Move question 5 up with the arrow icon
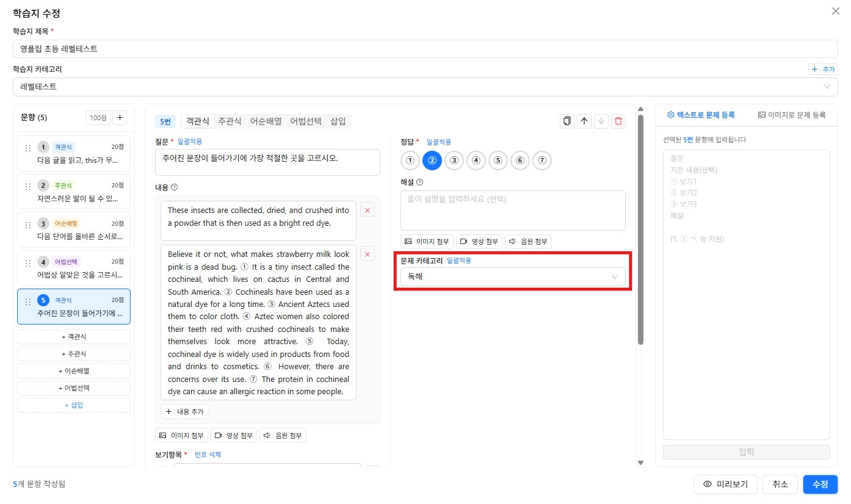The image size is (851, 504). [x=584, y=121]
